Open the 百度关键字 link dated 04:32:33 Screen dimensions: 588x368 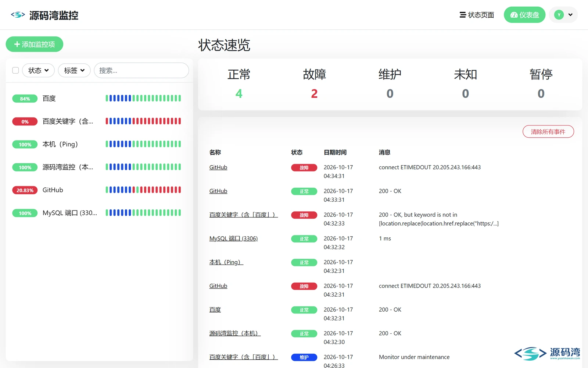tap(244, 215)
